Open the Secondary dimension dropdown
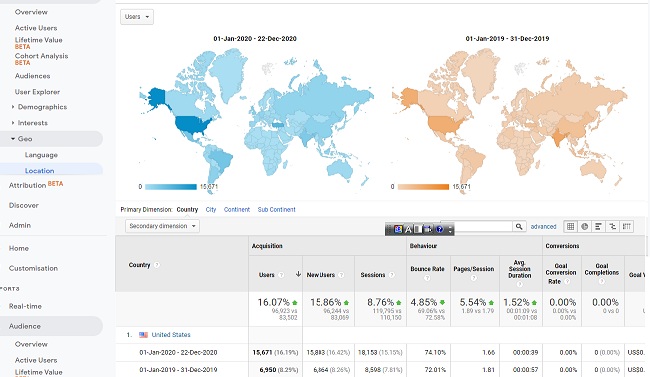 (162, 226)
